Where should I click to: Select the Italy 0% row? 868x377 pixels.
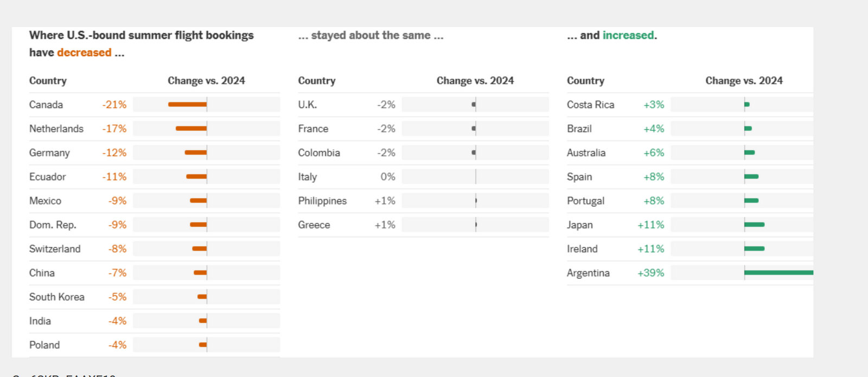[423, 176]
